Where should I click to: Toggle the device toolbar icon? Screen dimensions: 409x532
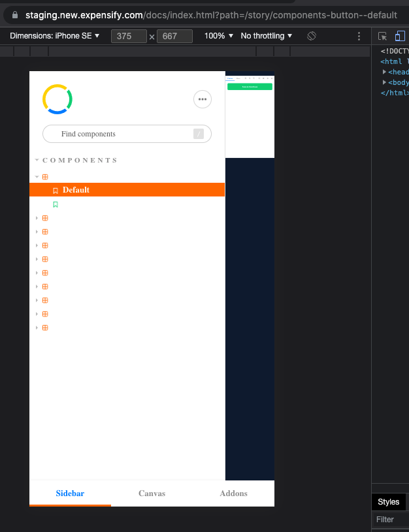[400, 36]
